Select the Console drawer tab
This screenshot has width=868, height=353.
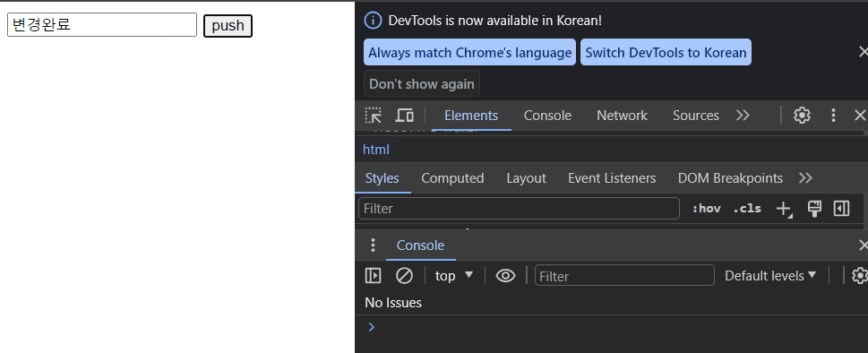[421, 245]
